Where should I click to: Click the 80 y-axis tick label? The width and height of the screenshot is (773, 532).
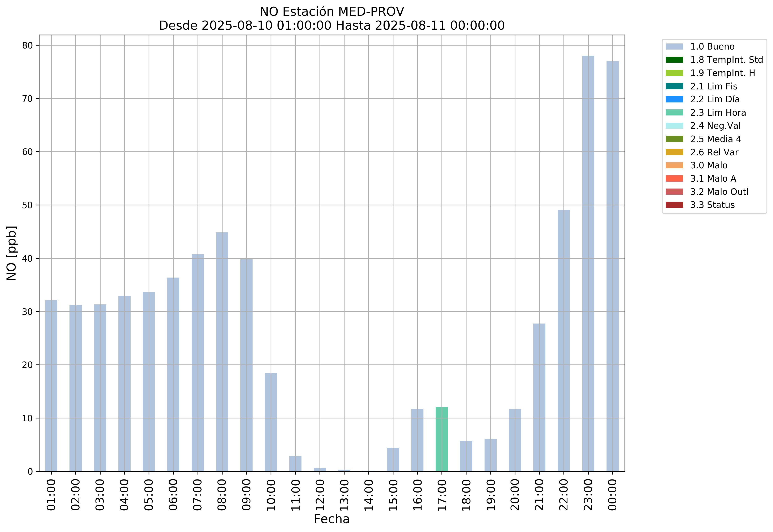tap(27, 46)
